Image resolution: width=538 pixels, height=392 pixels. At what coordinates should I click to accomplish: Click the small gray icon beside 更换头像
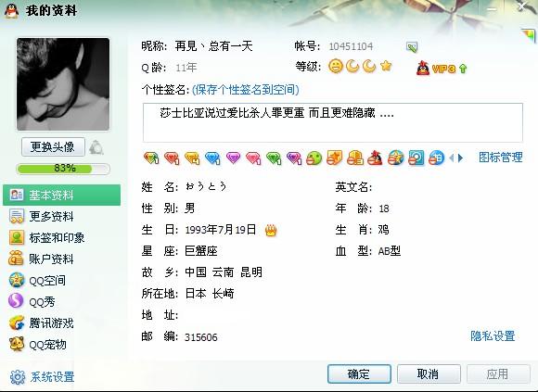click(96, 147)
